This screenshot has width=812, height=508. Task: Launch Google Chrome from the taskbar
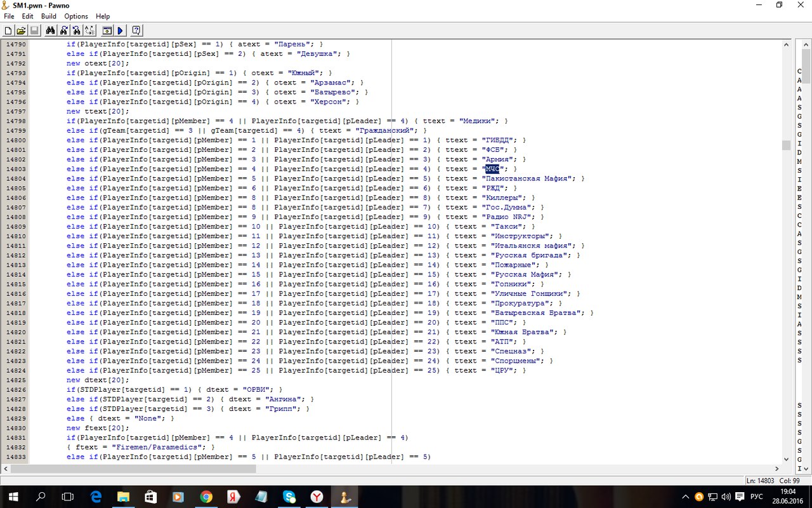[206, 497]
